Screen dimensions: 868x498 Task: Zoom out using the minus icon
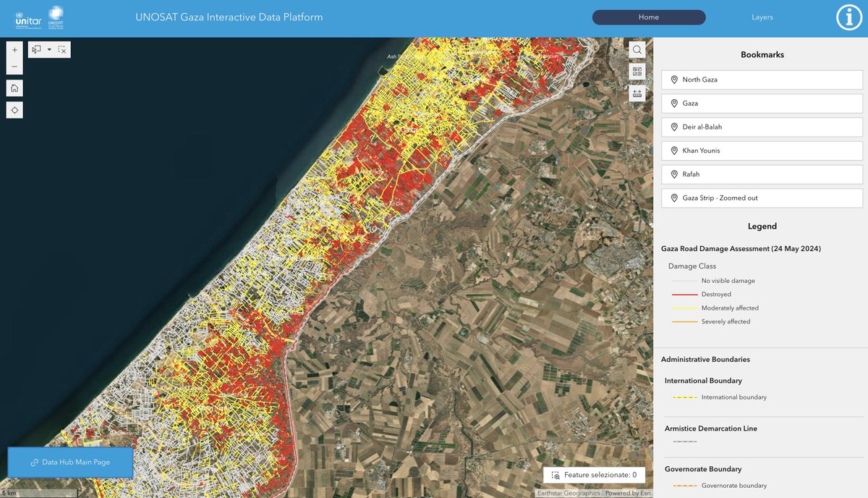pyautogui.click(x=14, y=65)
